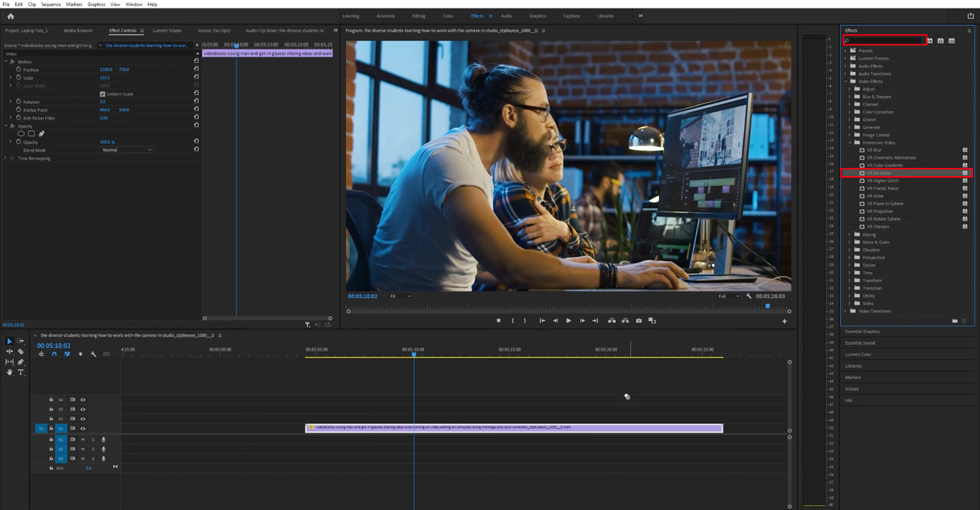This screenshot has height=510, width=980.
Task: Enable voice-over record on A3
Action: [x=103, y=459]
